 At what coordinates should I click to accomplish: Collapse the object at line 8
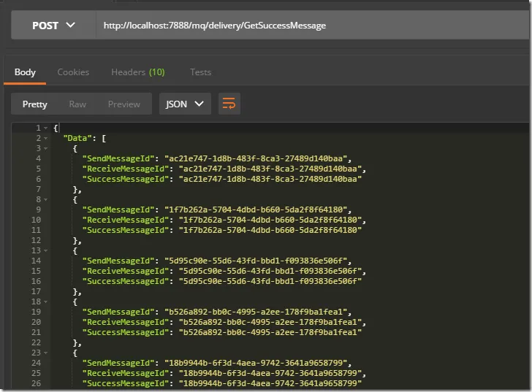(46, 199)
